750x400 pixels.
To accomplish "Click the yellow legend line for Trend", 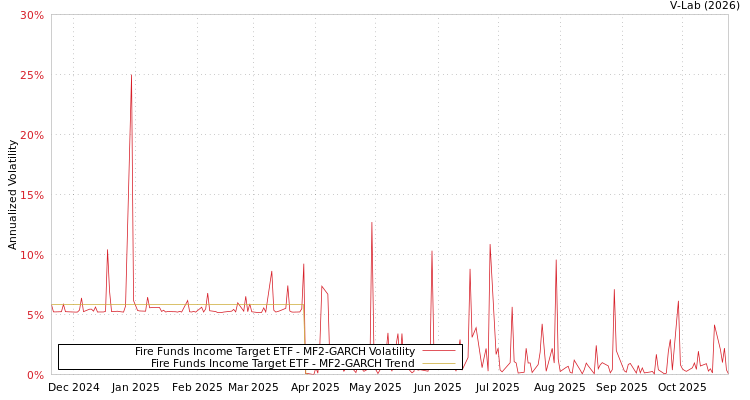I will tap(439, 364).
